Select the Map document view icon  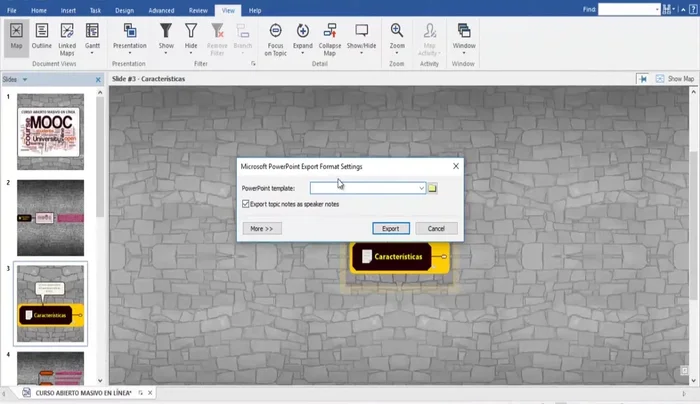pos(16,32)
